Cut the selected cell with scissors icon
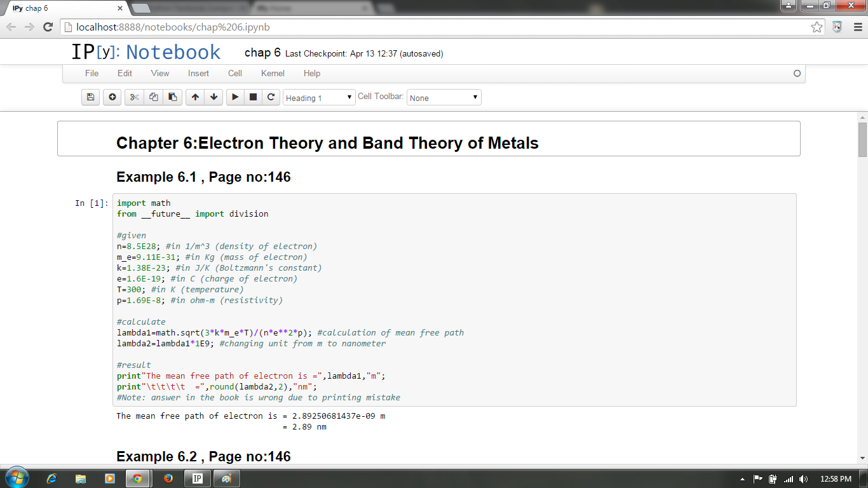Screen dimensions: 868x488 click(134, 97)
